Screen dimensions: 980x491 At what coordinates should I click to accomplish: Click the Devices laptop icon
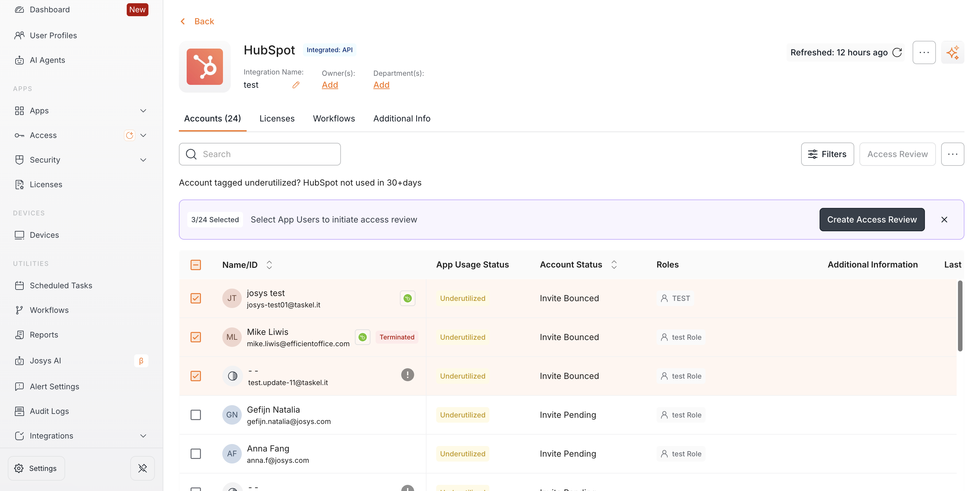[19, 235]
